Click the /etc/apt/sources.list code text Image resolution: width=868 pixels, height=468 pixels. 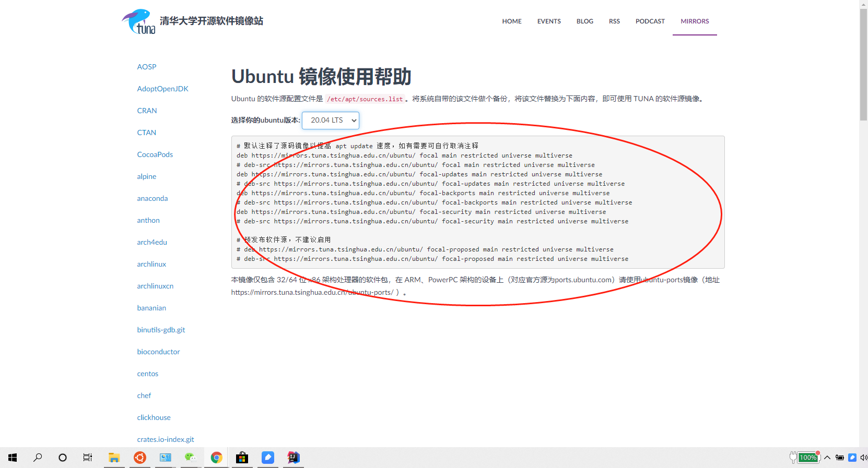coord(365,99)
